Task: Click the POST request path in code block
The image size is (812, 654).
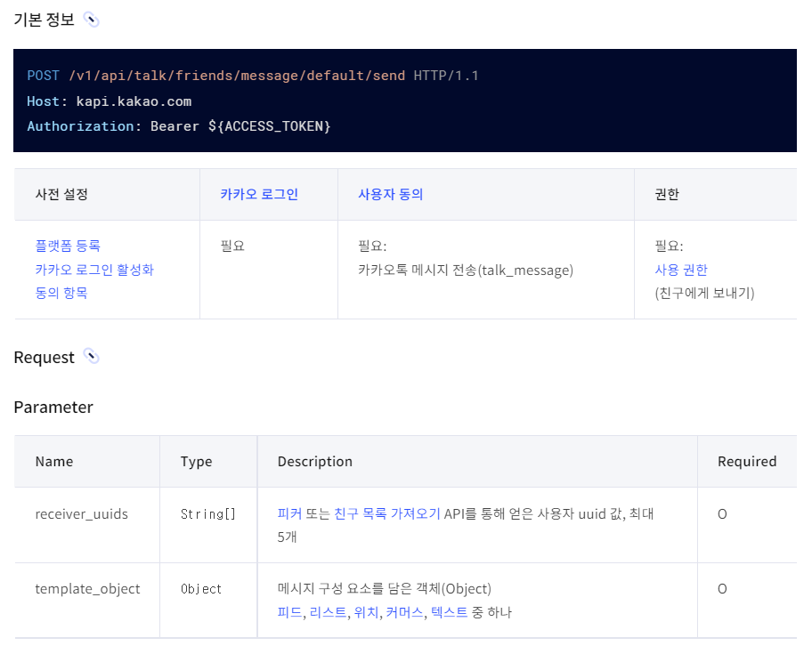Action: click(x=237, y=76)
